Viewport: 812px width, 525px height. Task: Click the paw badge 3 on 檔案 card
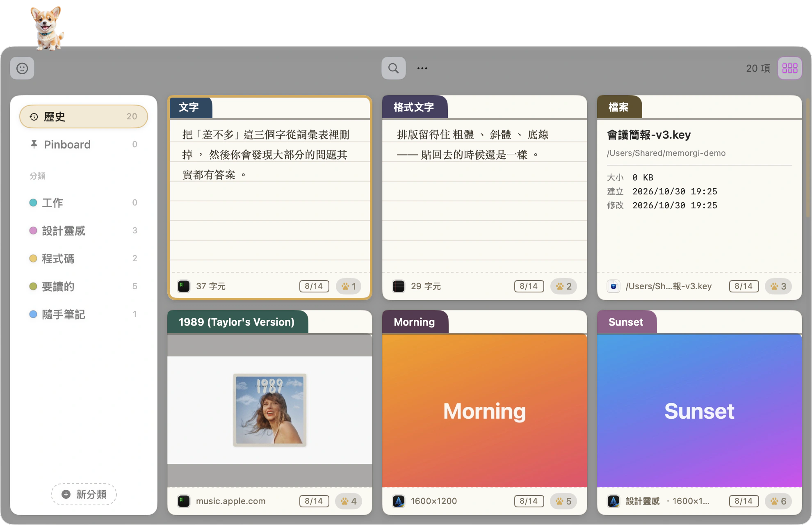tap(778, 286)
